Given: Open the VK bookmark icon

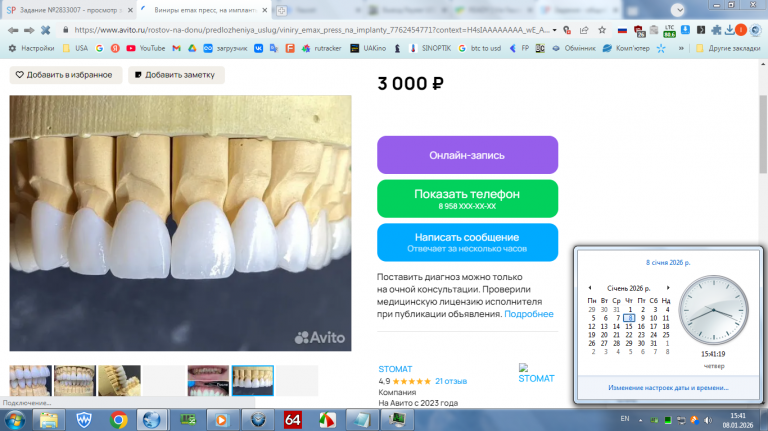Looking at the screenshot, I should point(259,48).
